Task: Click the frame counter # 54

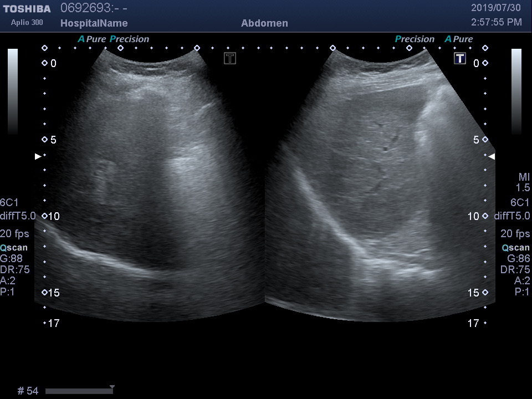Action: [28, 391]
